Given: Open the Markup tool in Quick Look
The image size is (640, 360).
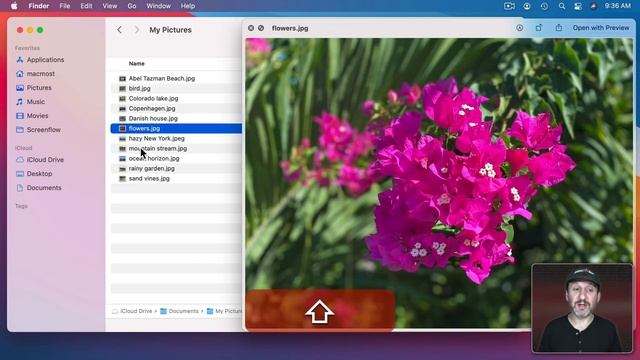Looking at the screenshot, I should point(519,28).
